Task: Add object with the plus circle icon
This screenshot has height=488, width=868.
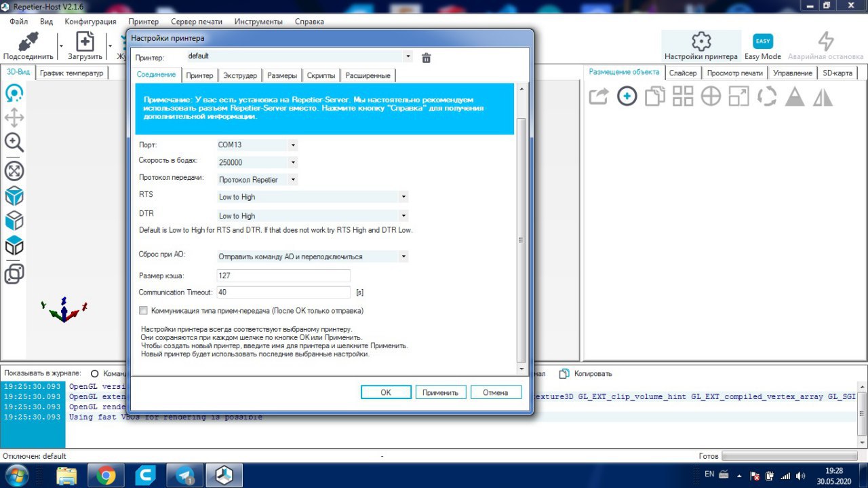Action: (x=627, y=96)
